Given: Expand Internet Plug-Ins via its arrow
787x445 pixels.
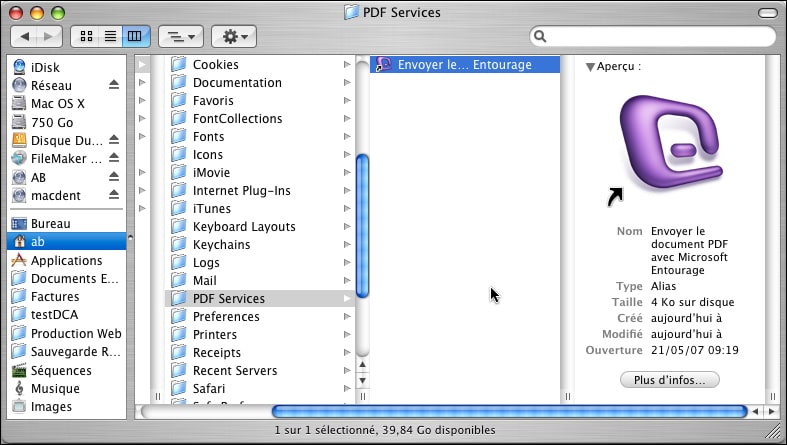Looking at the screenshot, I should click(347, 191).
